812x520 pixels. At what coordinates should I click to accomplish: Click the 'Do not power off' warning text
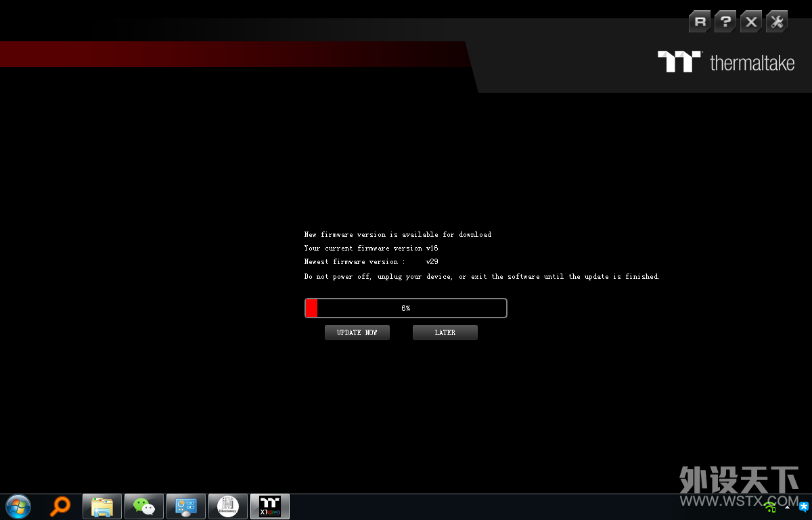(482, 277)
